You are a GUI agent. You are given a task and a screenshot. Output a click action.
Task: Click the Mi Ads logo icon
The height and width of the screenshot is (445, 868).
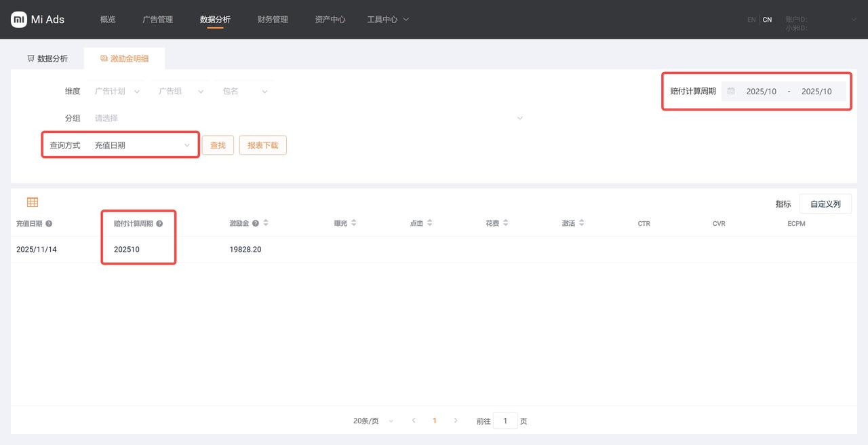click(19, 20)
